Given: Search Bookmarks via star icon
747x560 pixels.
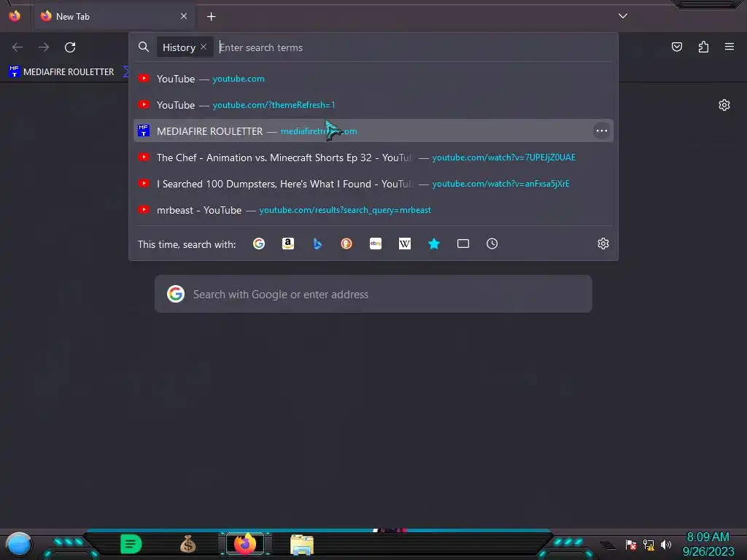Looking at the screenshot, I should tap(434, 244).
